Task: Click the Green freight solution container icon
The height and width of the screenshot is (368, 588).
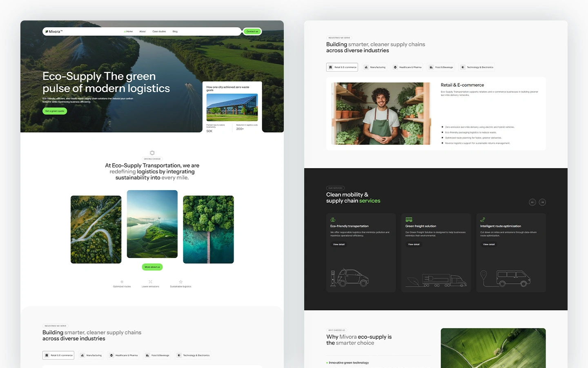Action: [x=409, y=220]
